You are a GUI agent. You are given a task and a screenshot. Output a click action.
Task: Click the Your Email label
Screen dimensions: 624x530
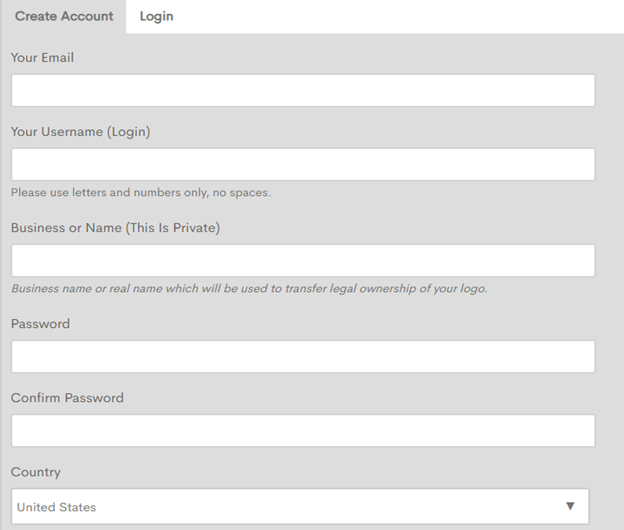pos(42,58)
